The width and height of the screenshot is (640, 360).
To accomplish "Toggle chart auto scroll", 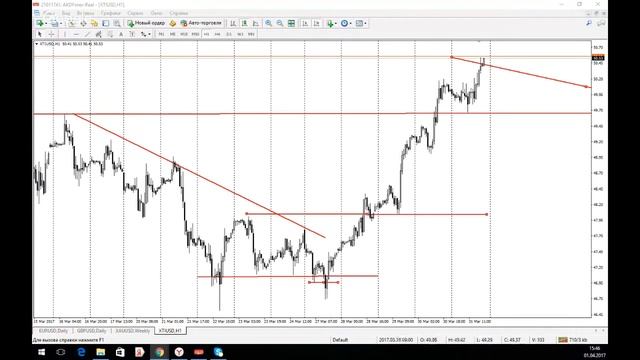I will click(305, 23).
